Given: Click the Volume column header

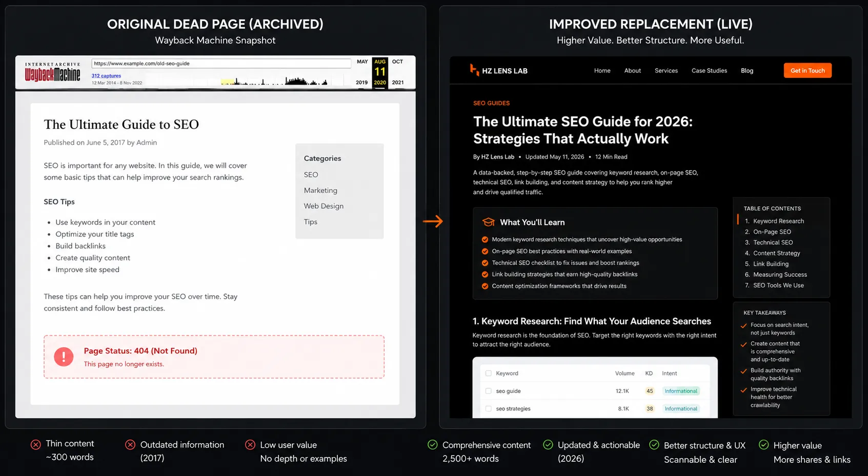Looking at the screenshot, I should (624, 373).
